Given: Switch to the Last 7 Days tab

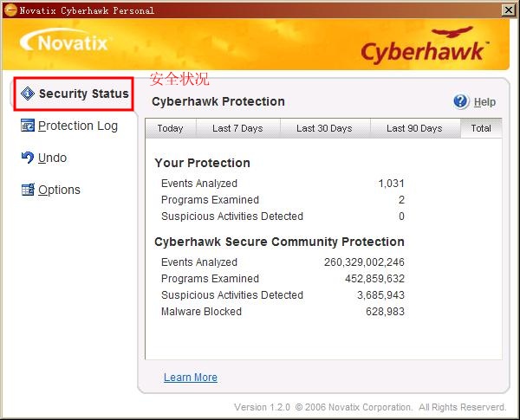Looking at the screenshot, I should click(x=237, y=128).
